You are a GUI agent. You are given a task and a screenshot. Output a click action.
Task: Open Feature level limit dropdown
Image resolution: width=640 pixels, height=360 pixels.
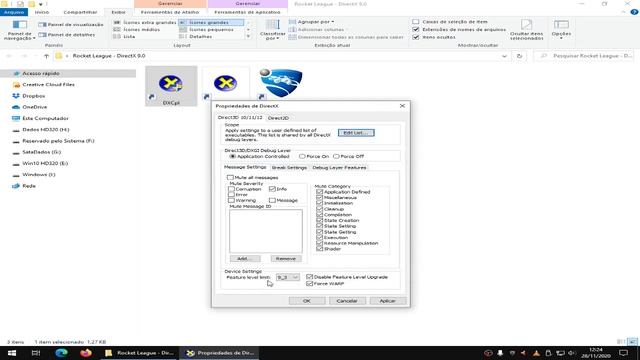(x=288, y=277)
